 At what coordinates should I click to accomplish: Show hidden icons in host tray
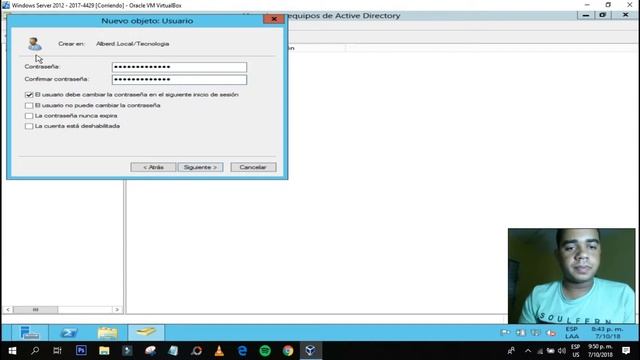[528, 351]
